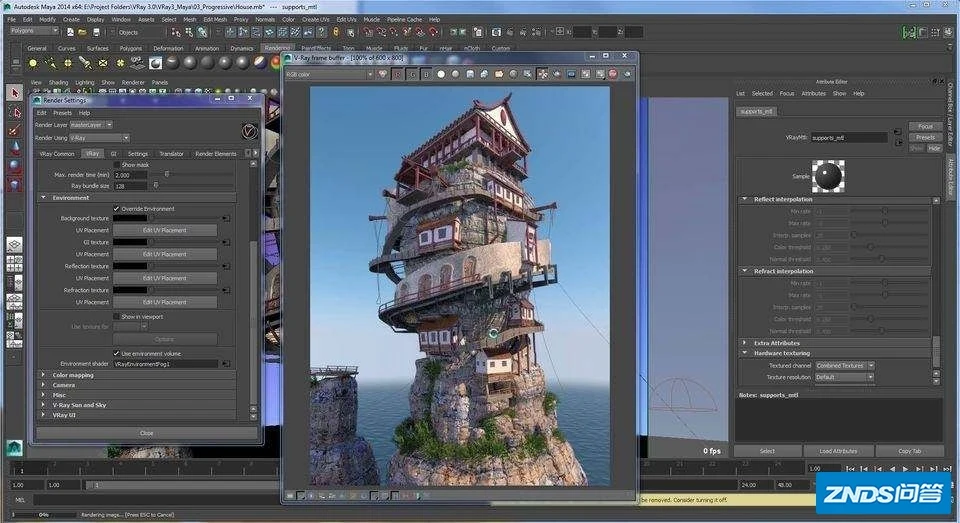Open the Texture resolution Default dropdown
Screen dimensions: 960x523
(x=844, y=377)
